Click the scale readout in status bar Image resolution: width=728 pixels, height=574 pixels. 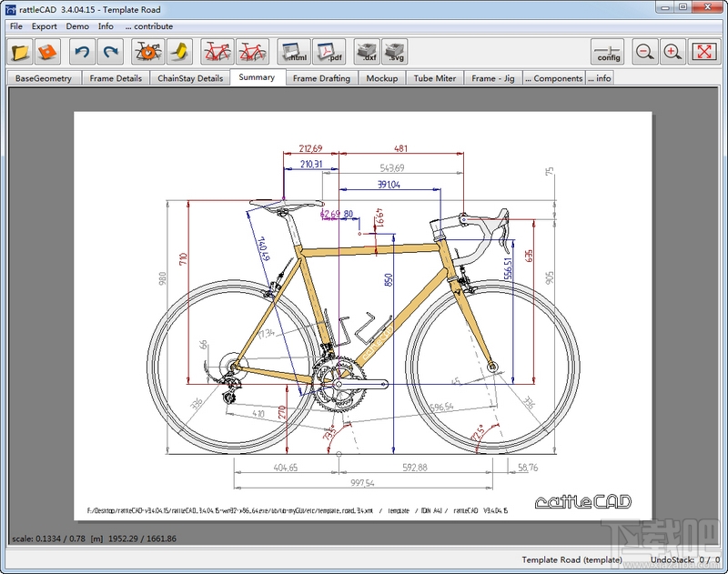pyautogui.click(x=95, y=539)
